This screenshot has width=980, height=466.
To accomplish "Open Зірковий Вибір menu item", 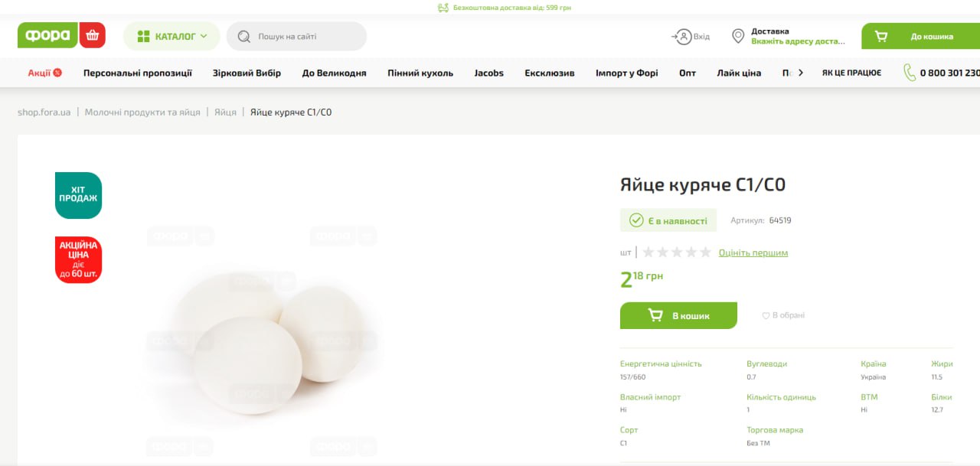I will pyautogui.click(x=247, y=73).
